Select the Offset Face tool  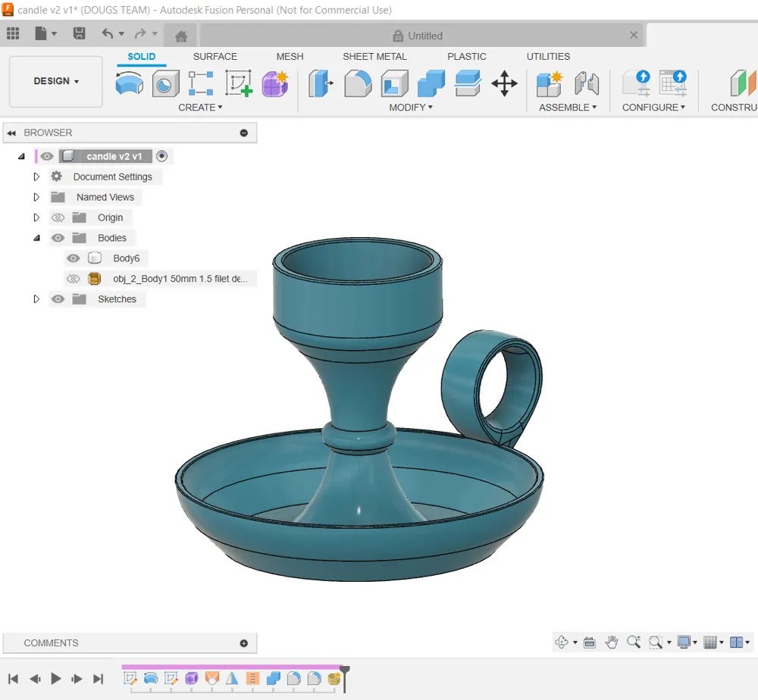(468, 83)
